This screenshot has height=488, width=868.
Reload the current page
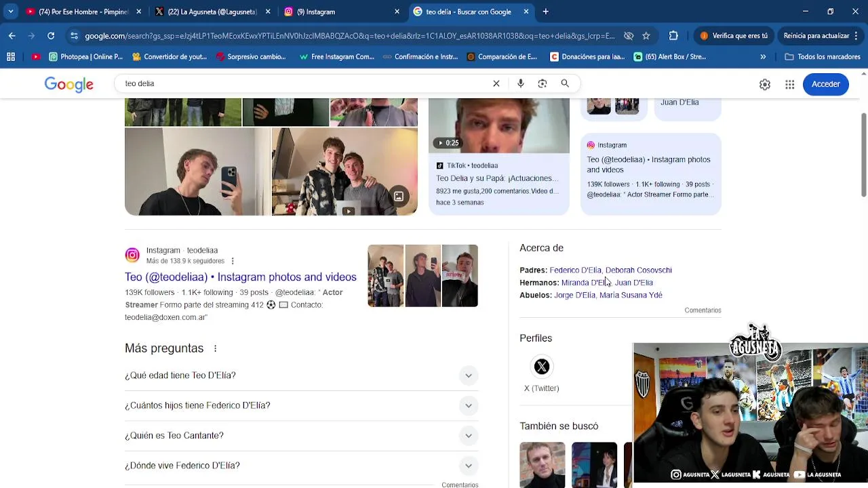(51, 36)
